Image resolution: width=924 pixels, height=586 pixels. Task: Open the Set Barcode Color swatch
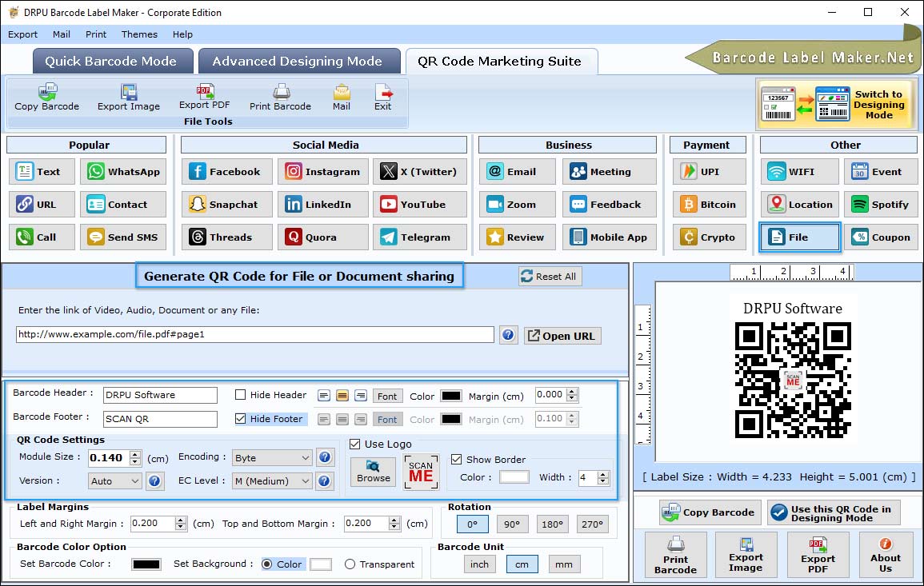tap(146, 564)
